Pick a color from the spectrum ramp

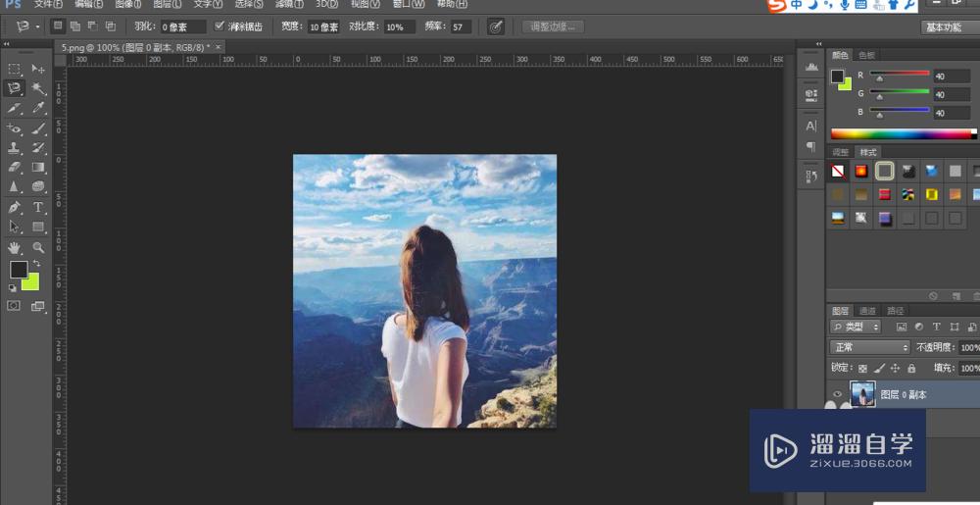pyautogui.click(x=904, y=133)
